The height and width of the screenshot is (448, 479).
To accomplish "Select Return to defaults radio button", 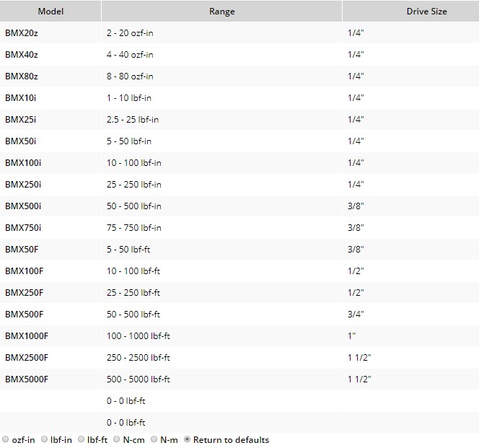I will pyautogui.click(x=188, y=439).
